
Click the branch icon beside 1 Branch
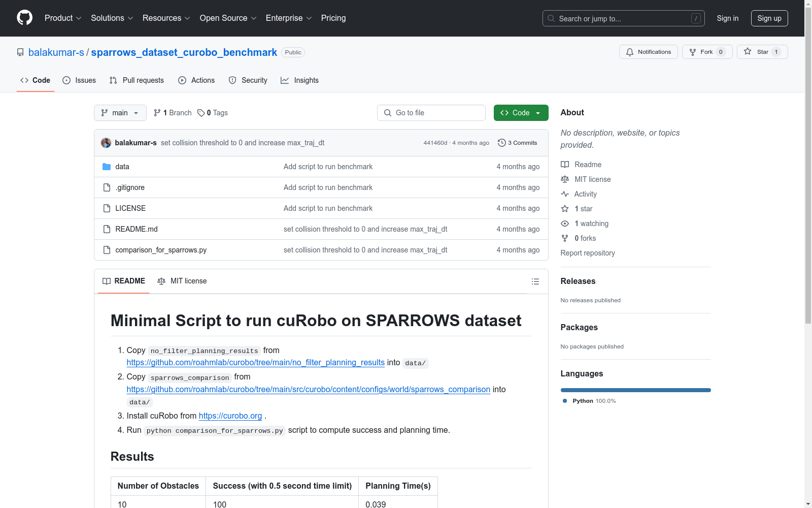157,113
